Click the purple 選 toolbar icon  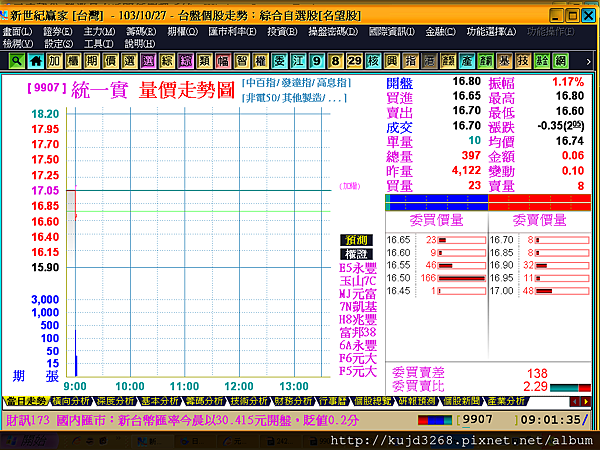(148, 61)
